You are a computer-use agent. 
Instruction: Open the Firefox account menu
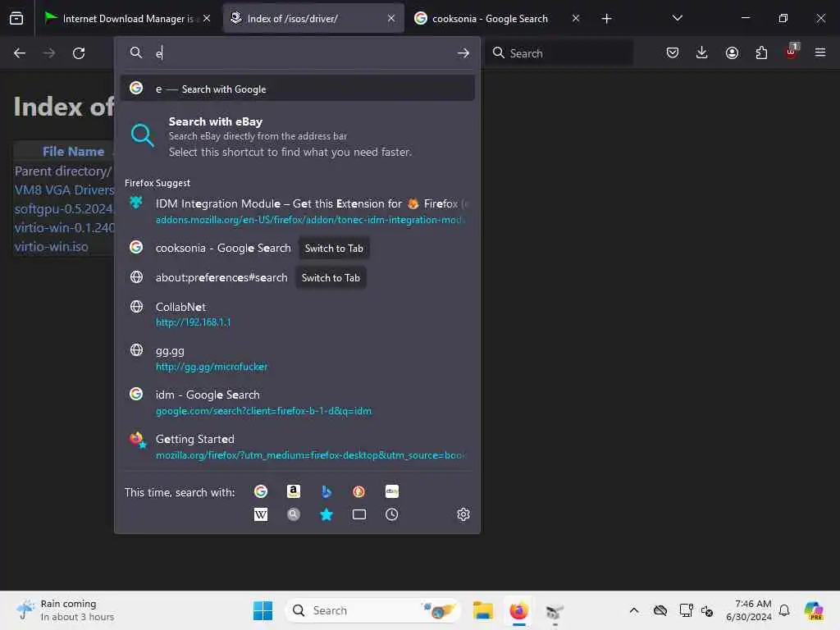point(732,52)
